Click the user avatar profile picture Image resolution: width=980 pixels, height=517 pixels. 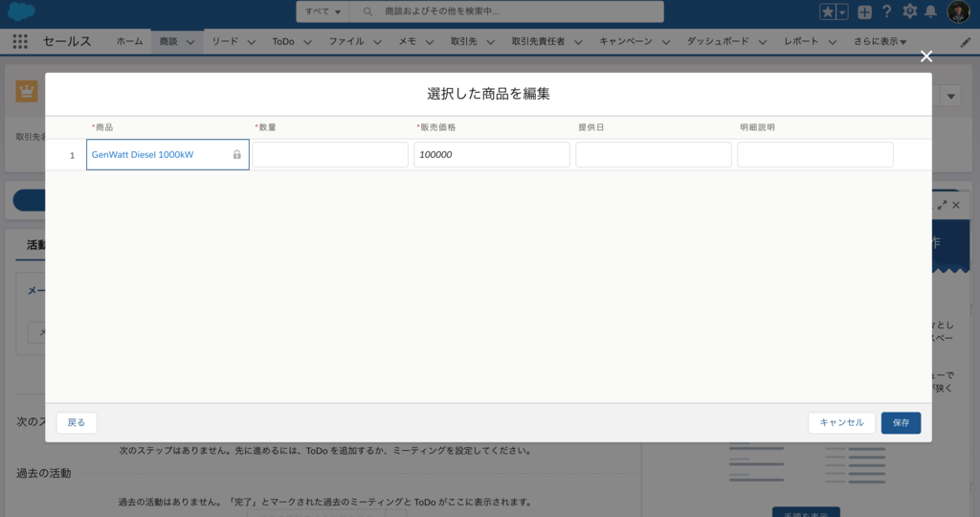pyautogui.click(x=958, y=11)
